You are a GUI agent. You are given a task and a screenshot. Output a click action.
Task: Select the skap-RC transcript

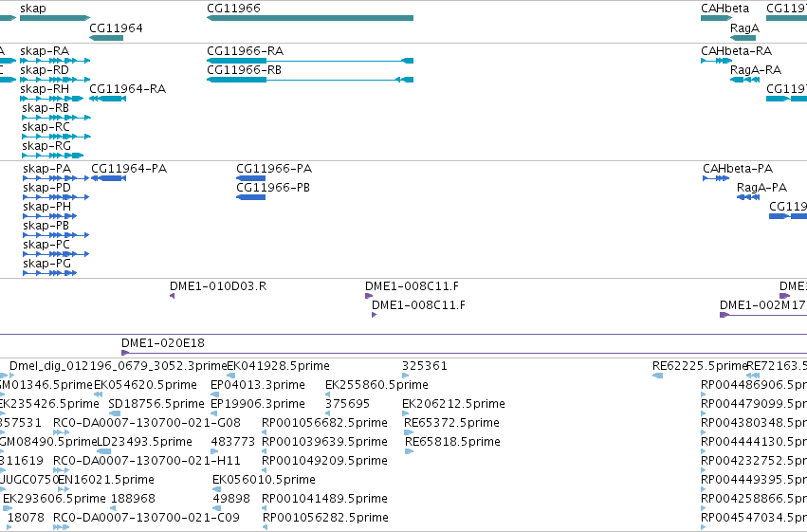[57, 137]
